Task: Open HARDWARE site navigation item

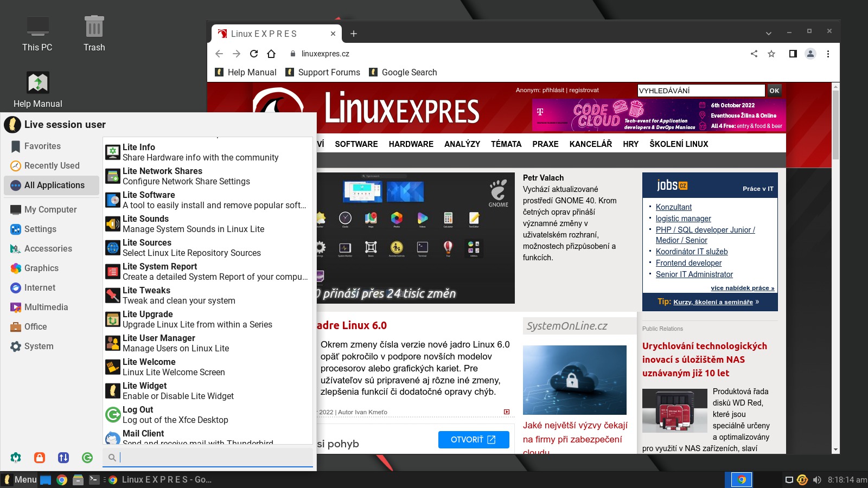Action: pyautogui.click(x=411, y=144)
